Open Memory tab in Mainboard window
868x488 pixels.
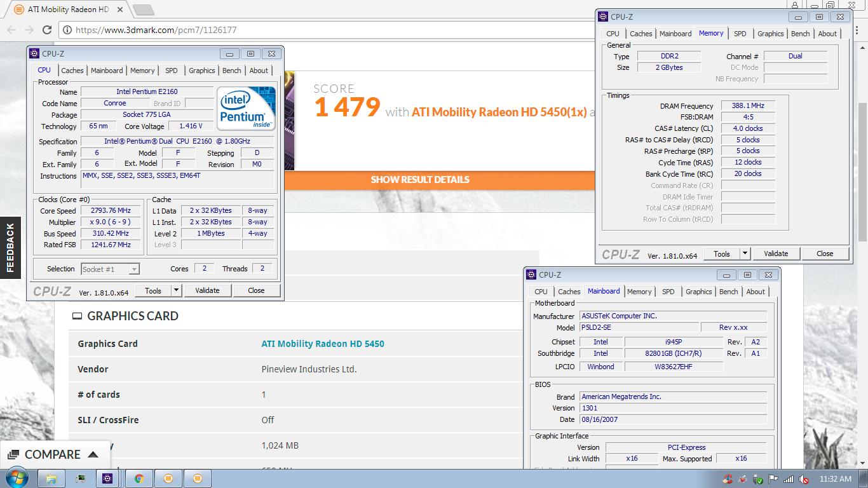(x=639, y=292)
